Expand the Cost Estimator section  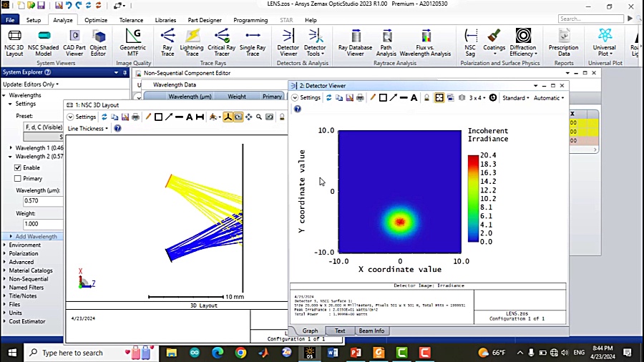click(4, 321)
